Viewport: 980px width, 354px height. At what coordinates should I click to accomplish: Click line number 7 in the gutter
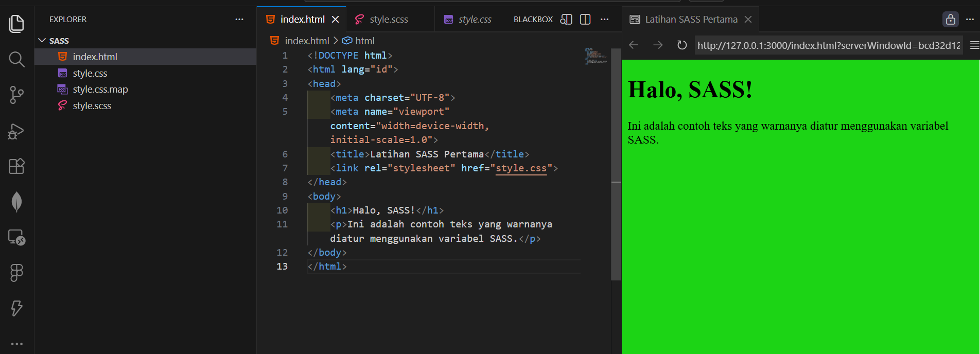pos(285,168)
